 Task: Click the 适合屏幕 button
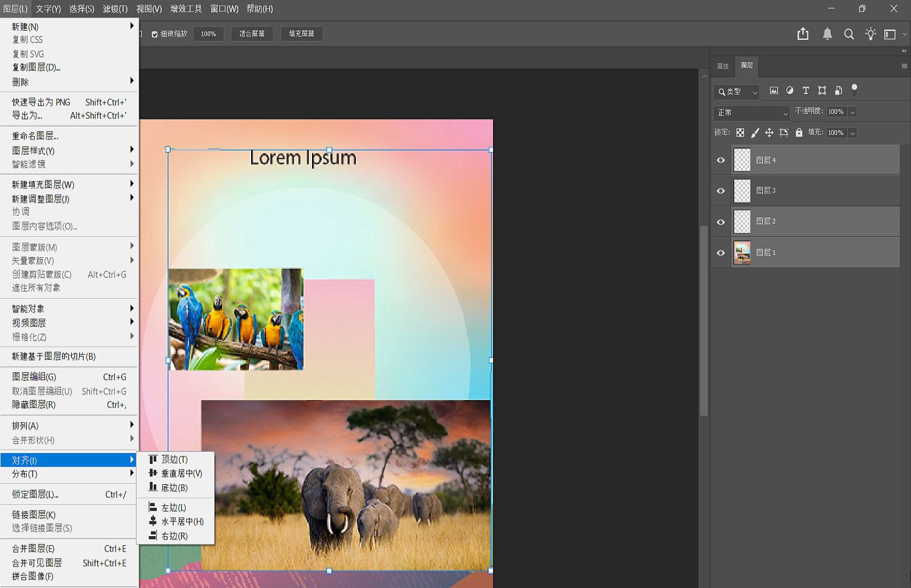pos(252,34)
